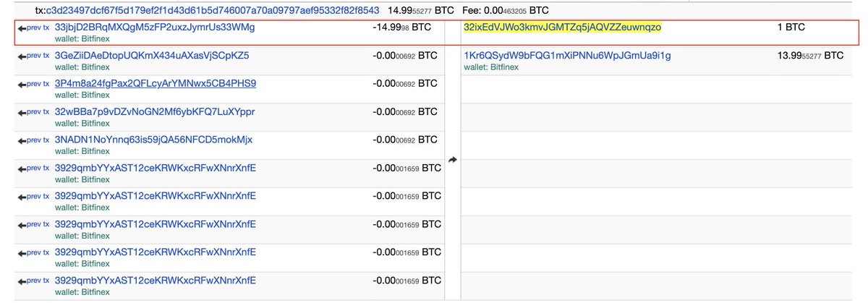Viewport: 868px width, 303px height.
Task: Open Bitfinex wallet under output 1Kr6QSydW9bFQG1mXiPNNu6WpJGmUa9i1g
Action: (490, 67)
